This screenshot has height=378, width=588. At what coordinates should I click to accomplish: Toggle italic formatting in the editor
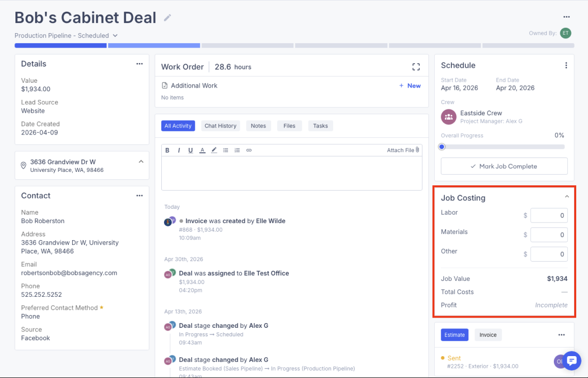pyautogui.click(x=179, y=150)
